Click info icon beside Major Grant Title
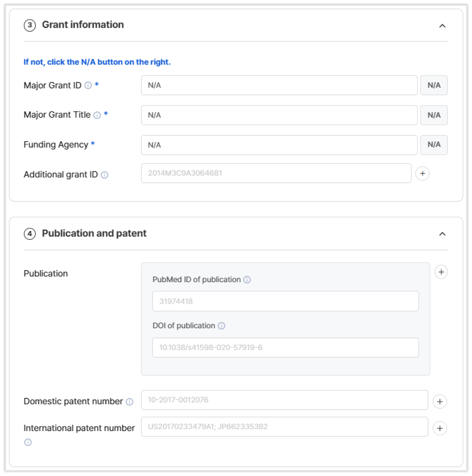The width and height of the screenshot is (472, 476). pos(97,115)
